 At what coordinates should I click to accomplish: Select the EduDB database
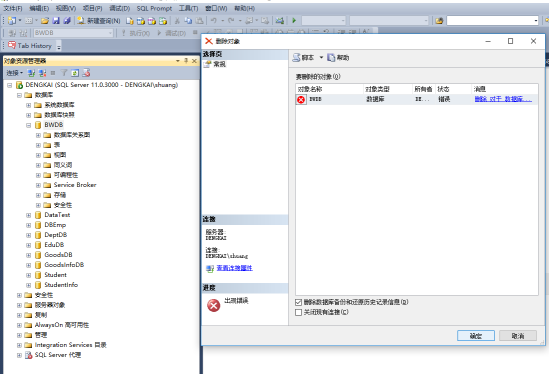point(54,245)
